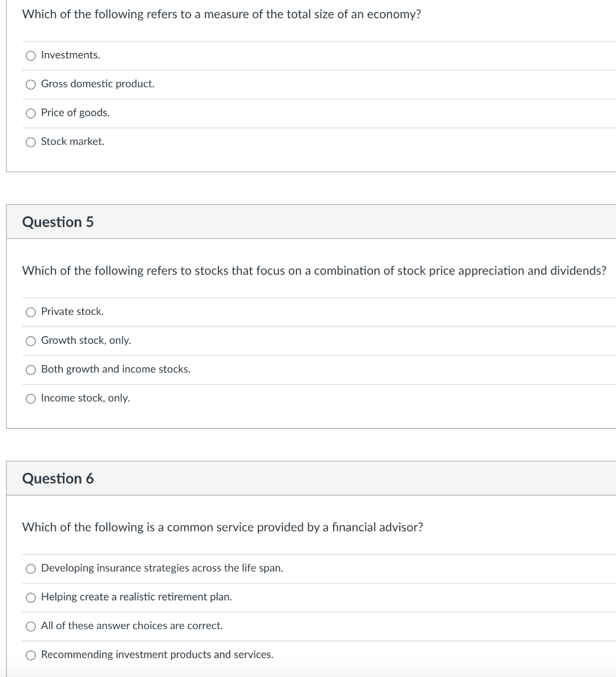Select Stock market for the economy question

click(x=30, y=142)
